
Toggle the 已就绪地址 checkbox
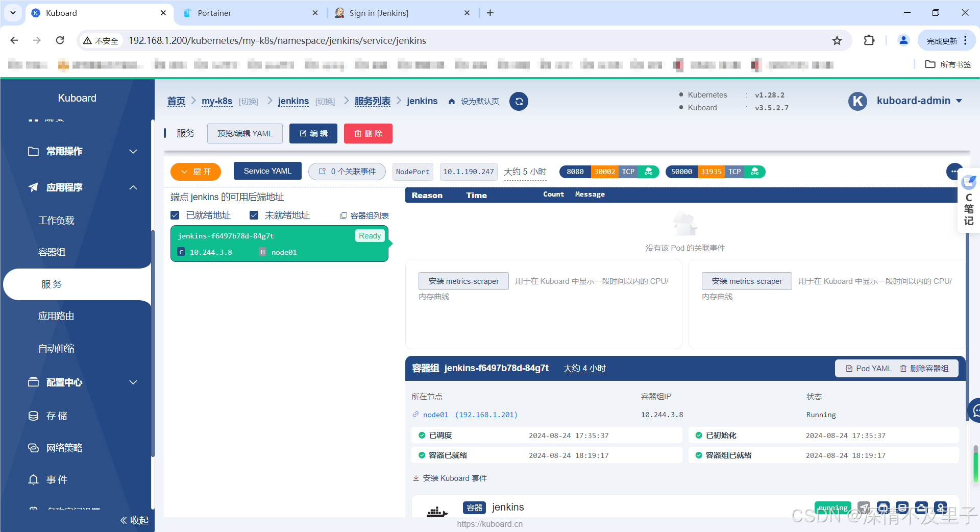pos(175,215)
